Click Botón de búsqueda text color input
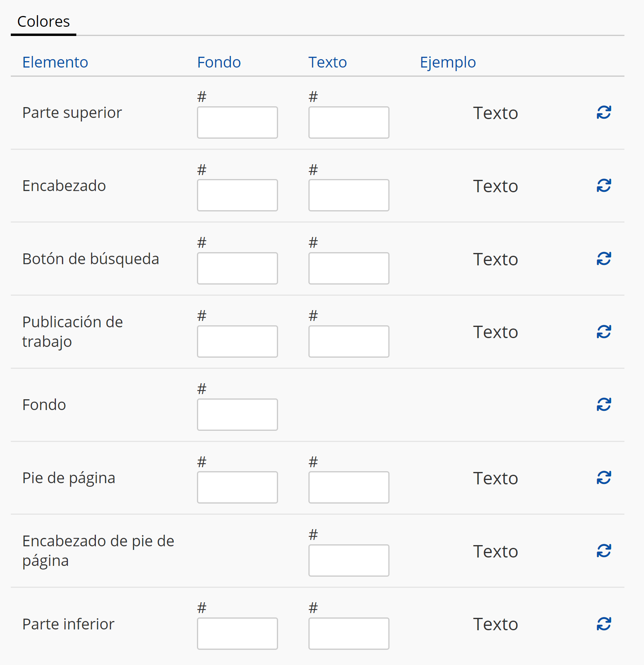This screenshot has height=665, width=644. point(349,268)
